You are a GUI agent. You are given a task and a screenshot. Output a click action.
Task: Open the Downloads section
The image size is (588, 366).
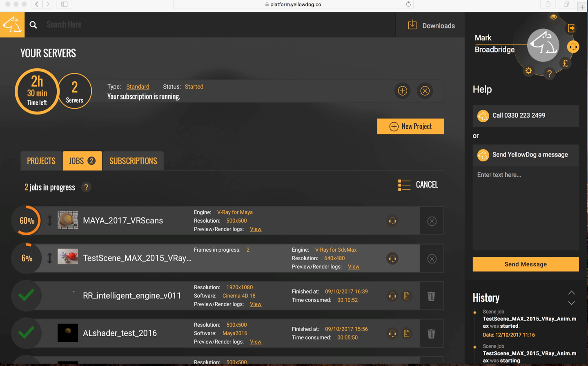coord(431,25)
